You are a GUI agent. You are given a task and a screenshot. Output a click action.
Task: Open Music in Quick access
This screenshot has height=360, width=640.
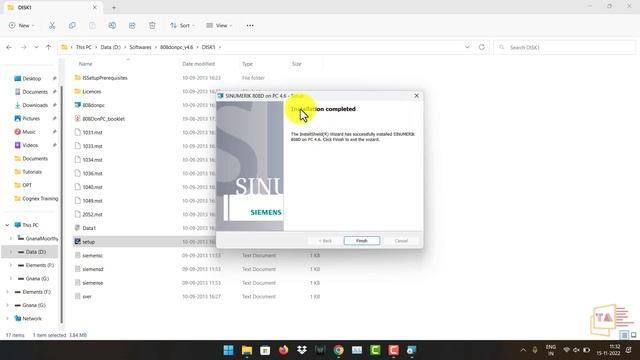pyautogui.click(x=29, y=132)
